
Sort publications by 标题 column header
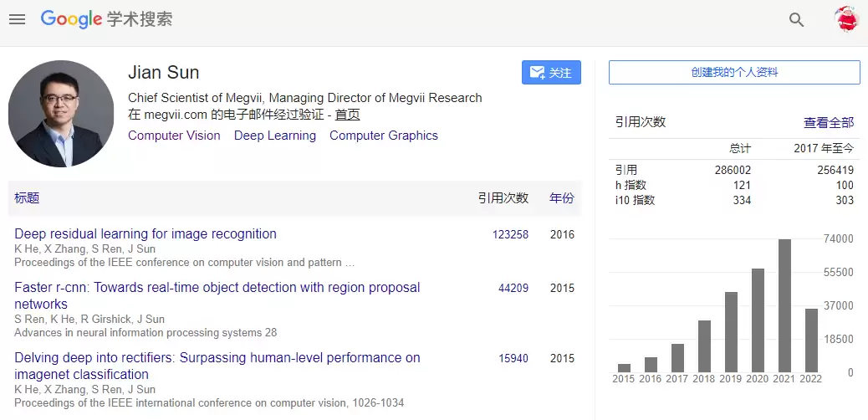27,198
